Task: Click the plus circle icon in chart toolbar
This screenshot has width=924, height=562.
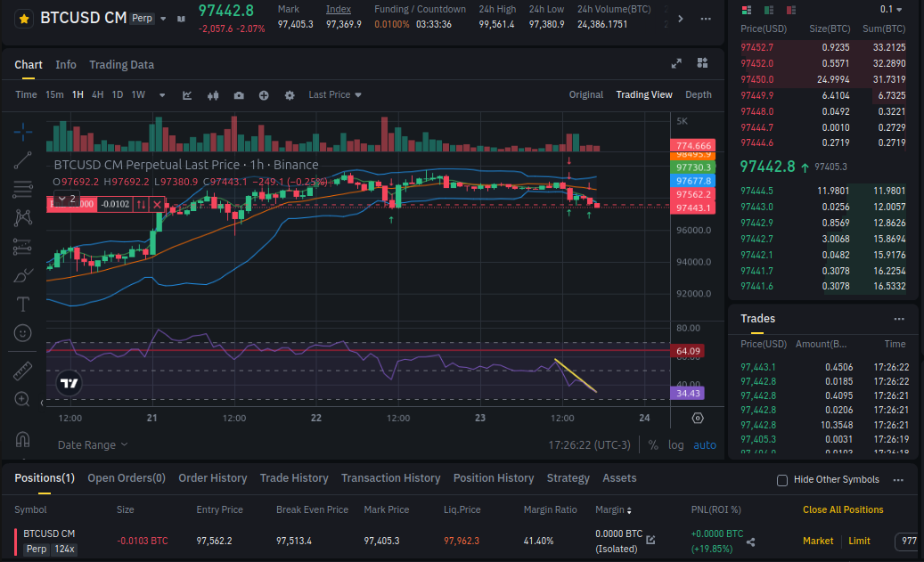Action: (x=264, y=95)
